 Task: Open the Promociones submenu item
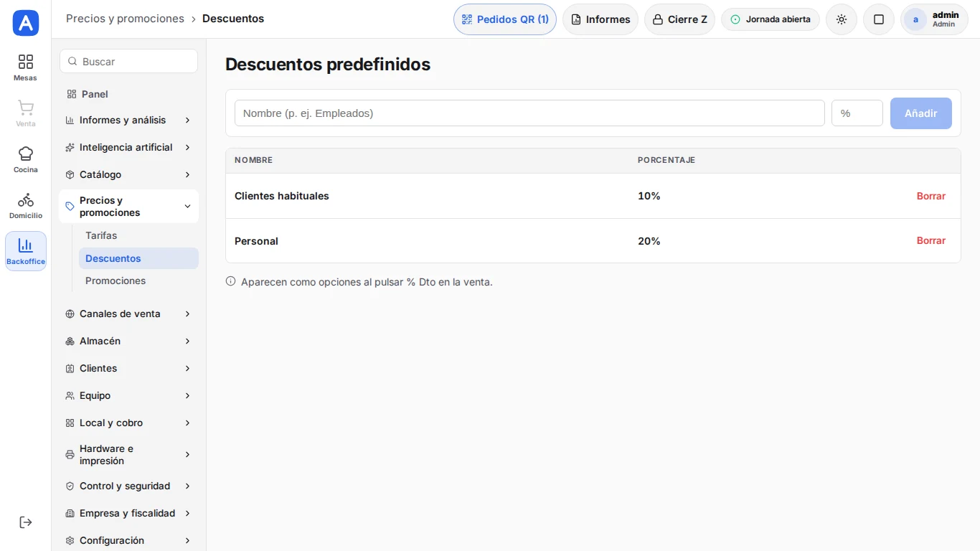pyautogui.click(x=138, y=281)
